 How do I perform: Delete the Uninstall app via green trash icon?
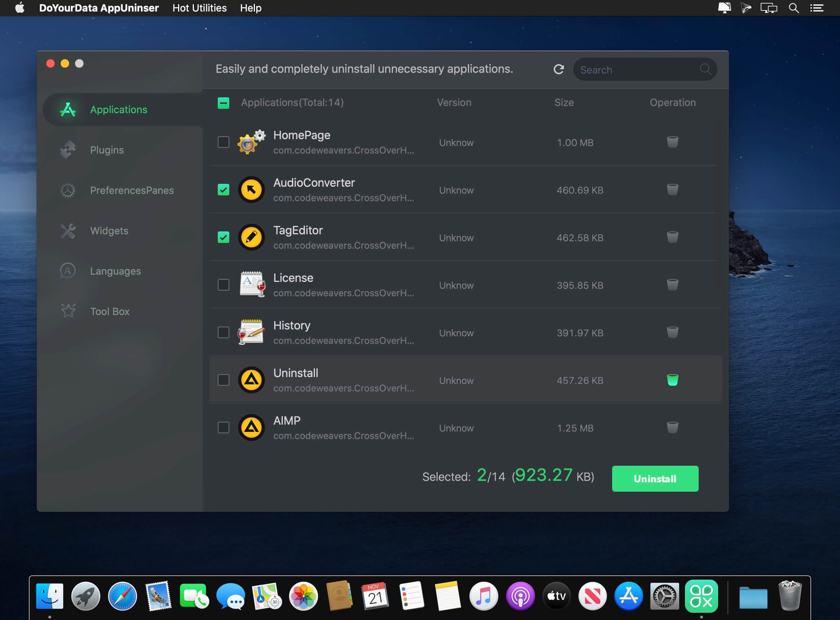pyautogui.click(x=672, y=380)
